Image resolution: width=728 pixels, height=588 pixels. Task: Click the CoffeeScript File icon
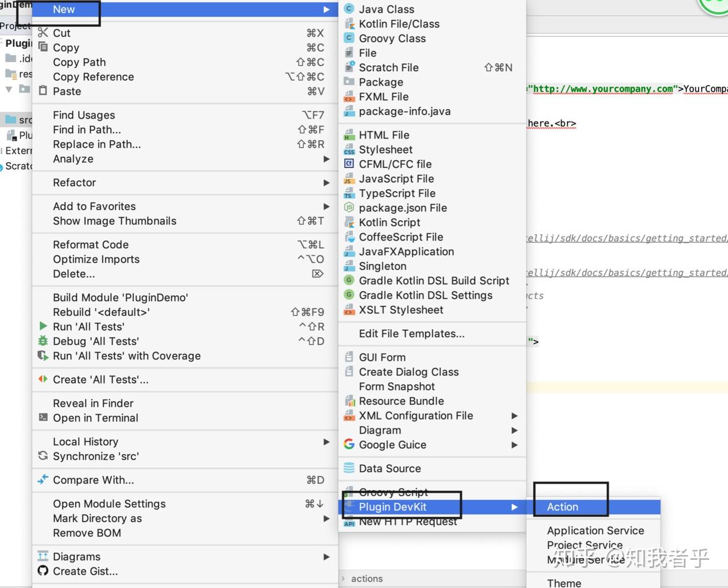point(349,236)
